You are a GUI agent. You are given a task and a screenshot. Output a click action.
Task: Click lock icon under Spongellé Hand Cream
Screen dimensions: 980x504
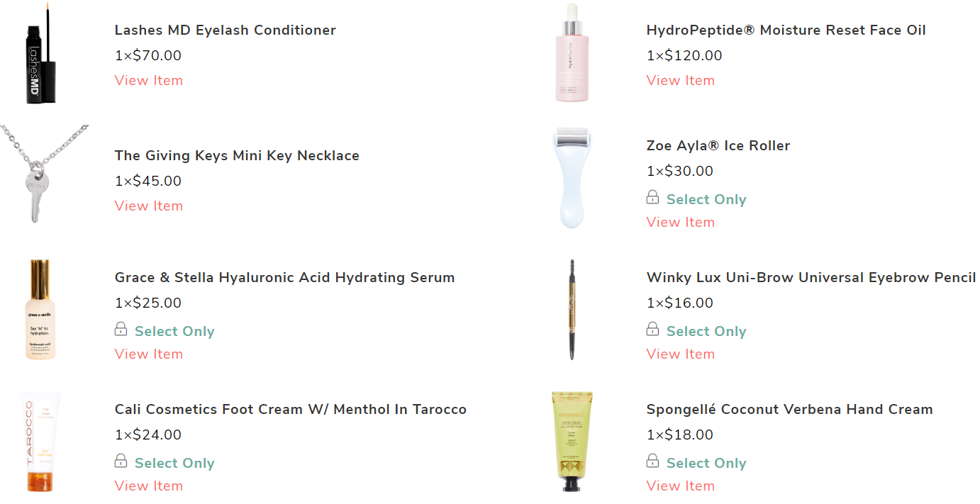click(652, 461)
